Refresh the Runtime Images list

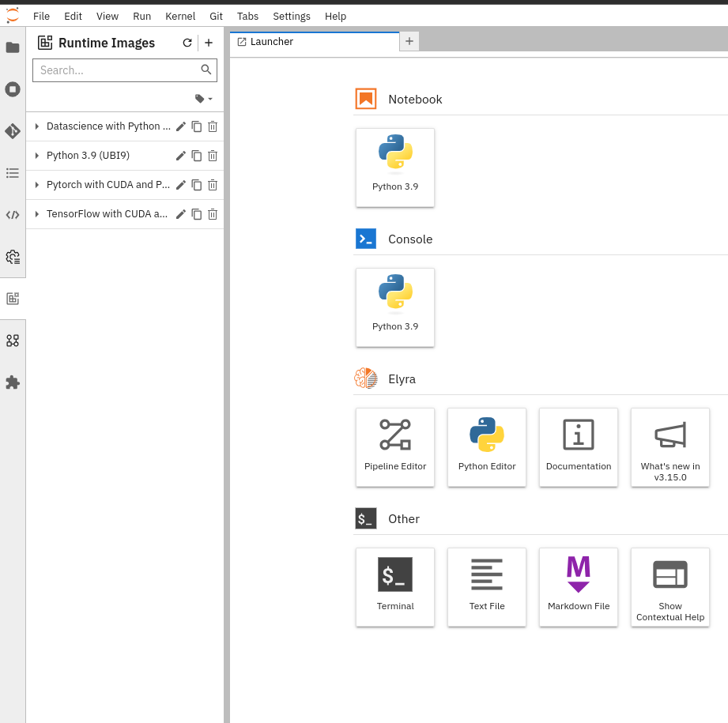tap(187, 43)
